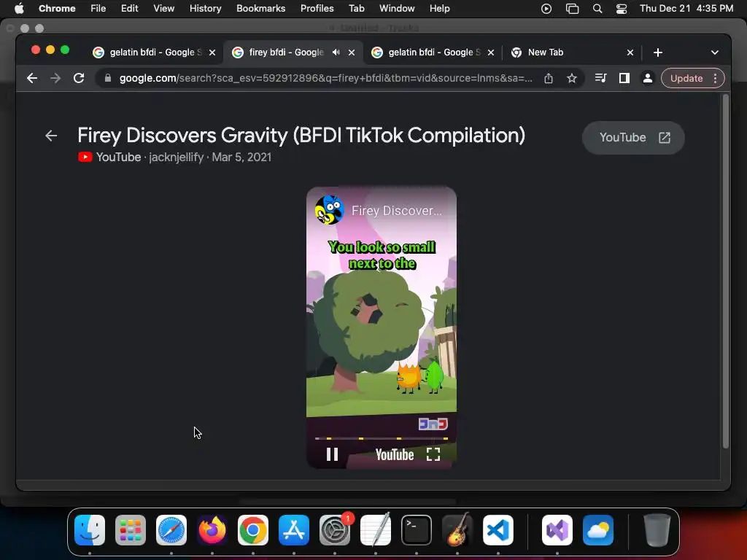Viewport: 747px width, 560px height.
Task: Go back using arrow beside video title
Action: click(x=51, y=136)
